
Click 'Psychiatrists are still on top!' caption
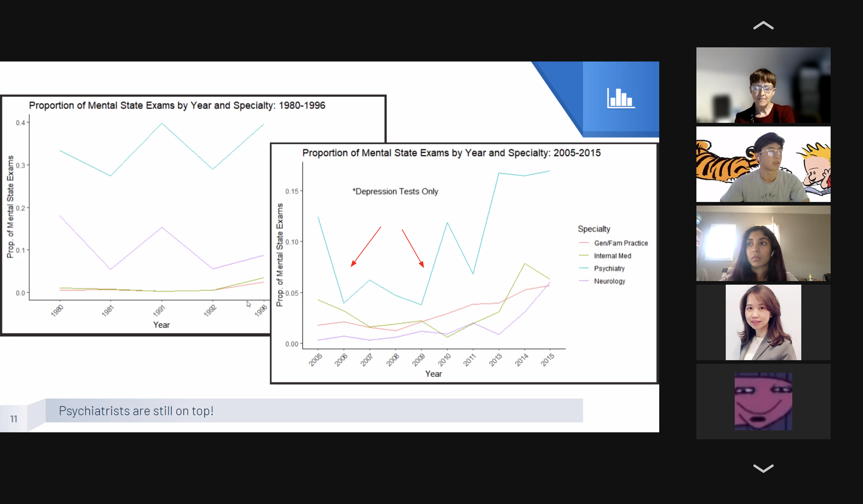[x=136, y=411]
